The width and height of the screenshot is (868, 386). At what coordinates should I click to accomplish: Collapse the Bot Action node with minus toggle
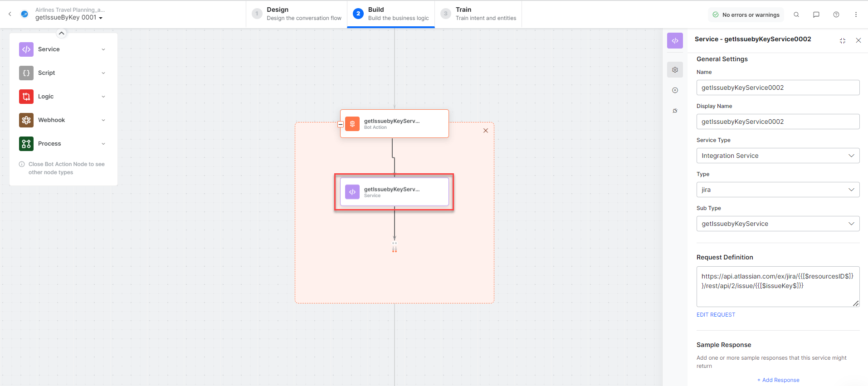341,124
